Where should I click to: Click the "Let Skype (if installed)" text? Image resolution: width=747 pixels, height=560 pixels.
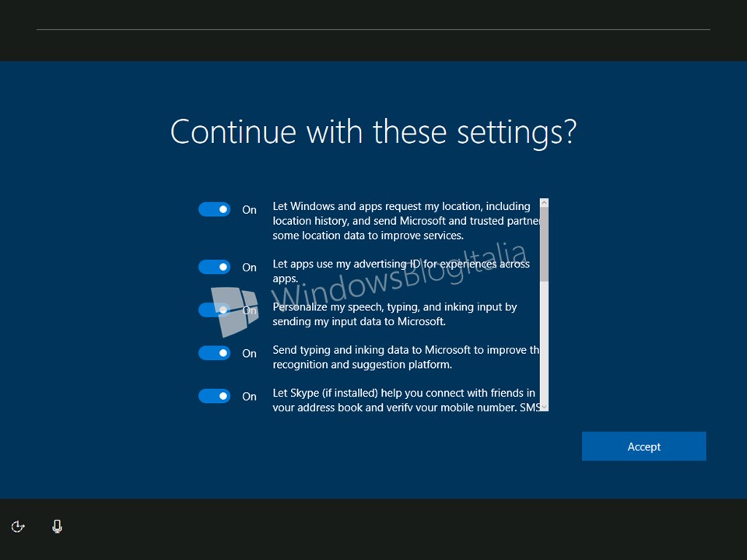[x=406, y=400]
